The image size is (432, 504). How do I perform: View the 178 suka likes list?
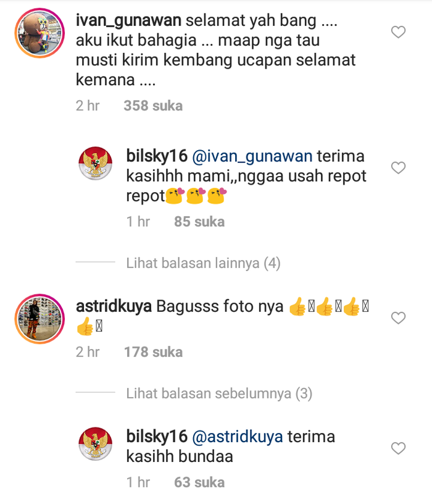[x=153, y=352]
